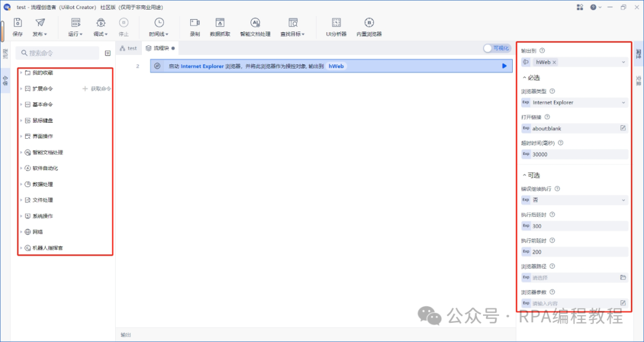
Task: Click the Debug (调试) bug icon
Action: pos(101,23)
